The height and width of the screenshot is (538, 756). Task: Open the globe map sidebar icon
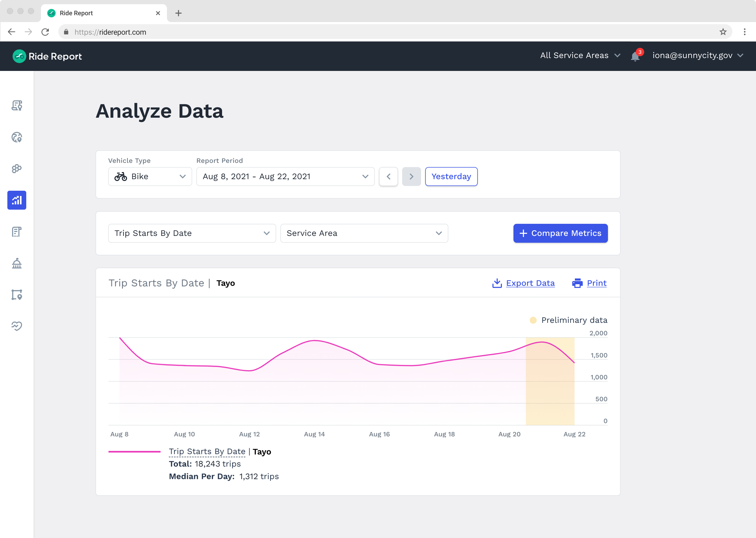(17, 137)
